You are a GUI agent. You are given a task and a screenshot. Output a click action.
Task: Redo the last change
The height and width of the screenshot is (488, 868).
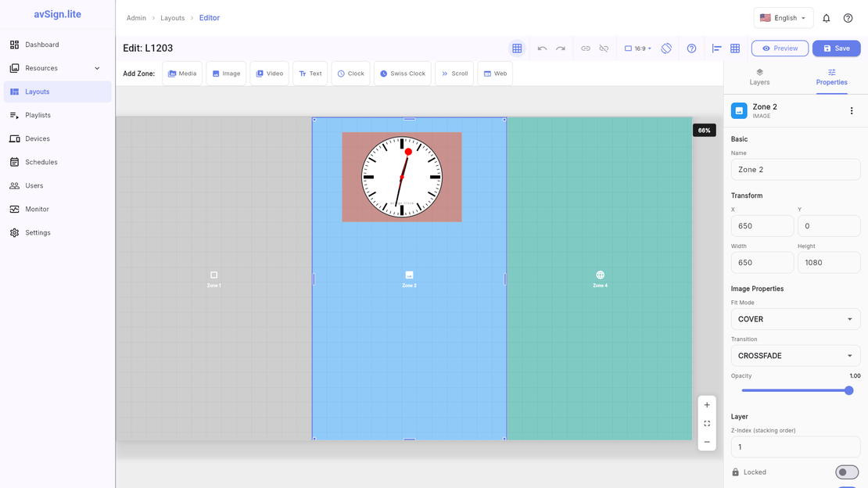pyautogui.click(x=560, y=48)
